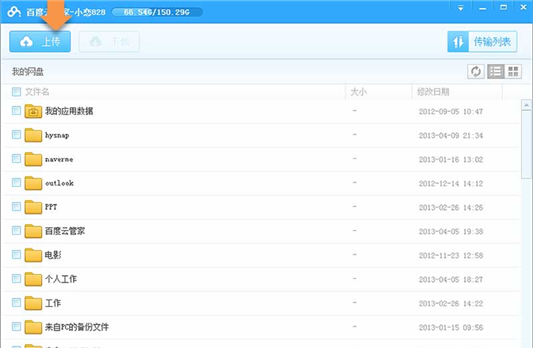Image resolution: width=533 pixels, height=361 pixels.
Task: Select the 个人工作 folder name
Action: [61, 279]
